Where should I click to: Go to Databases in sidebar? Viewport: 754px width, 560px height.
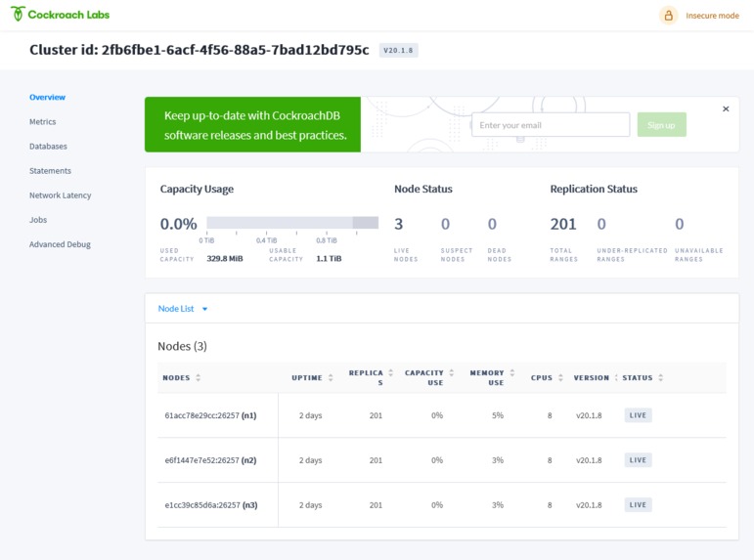click(48, 147)
